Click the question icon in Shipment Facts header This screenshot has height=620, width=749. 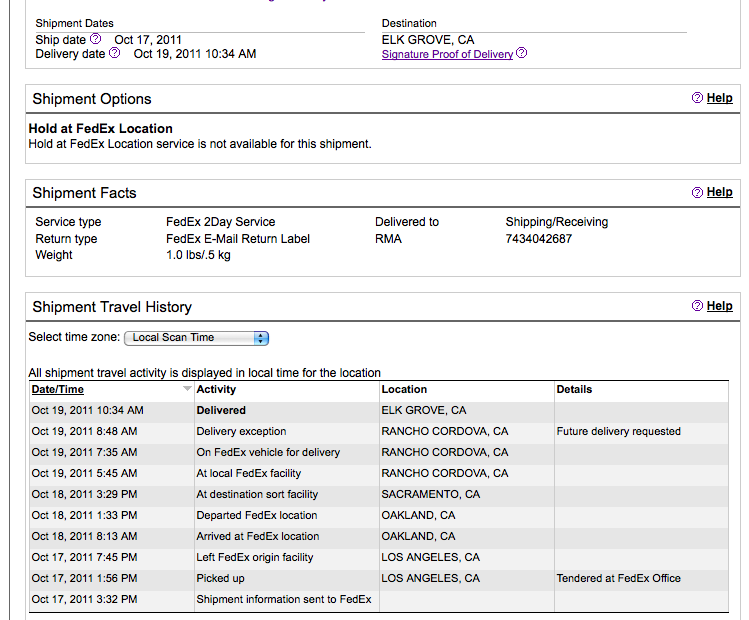click(697, 192)
